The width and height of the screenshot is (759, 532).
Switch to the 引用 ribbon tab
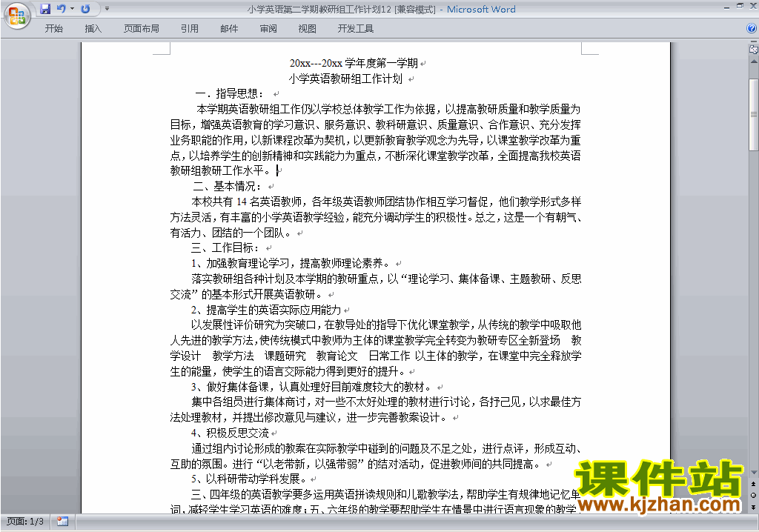pos(190,29)
